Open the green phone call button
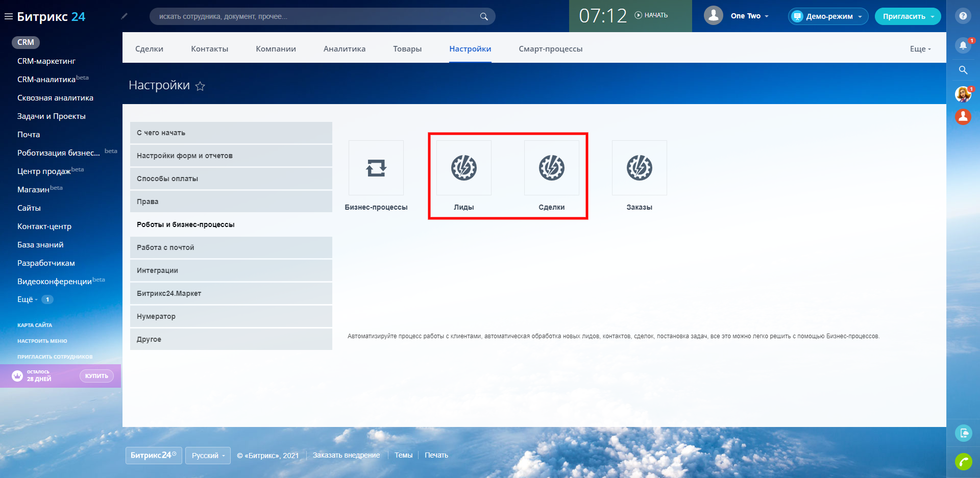Viewport: 980px width, 478px height. pos(963,462)
